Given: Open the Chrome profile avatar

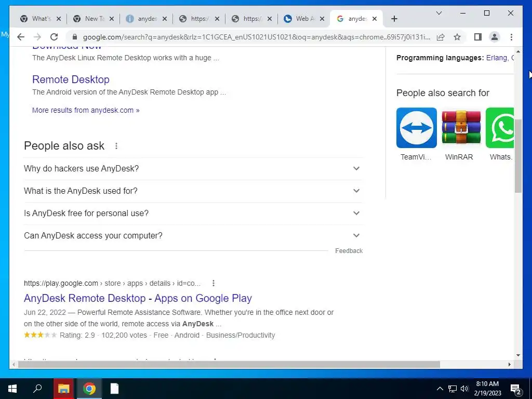Looking at the screenshot, I should click(x=495, y=37).
